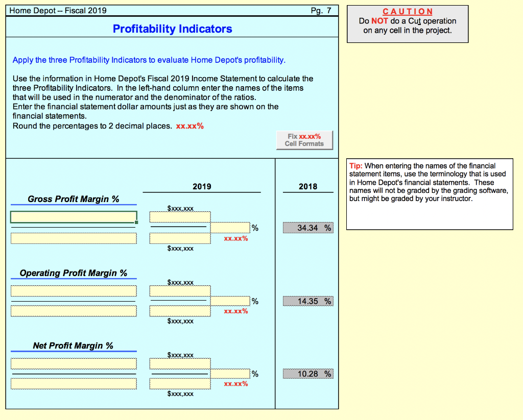Click Net Profit Margin 2019 denominator amount cell
This screenshot has width=523, height=420.
coord(180,384)
